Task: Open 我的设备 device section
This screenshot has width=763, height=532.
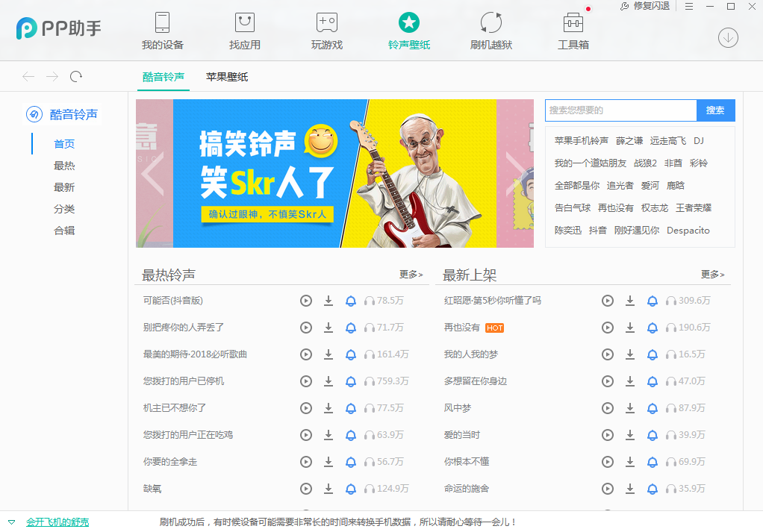Action: point(162,31)
